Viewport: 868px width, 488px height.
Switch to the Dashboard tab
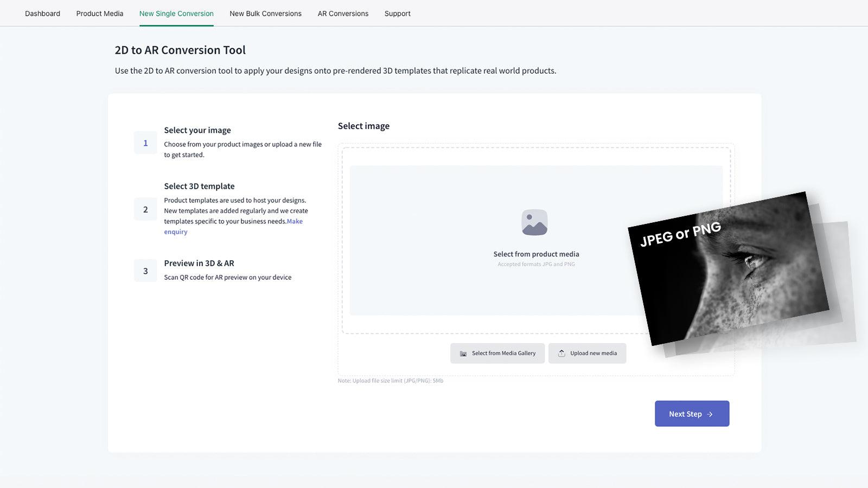pos(42,13)
